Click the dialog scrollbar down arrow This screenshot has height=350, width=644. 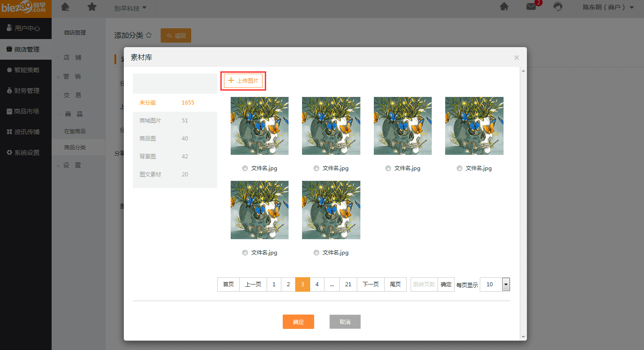[523, 337]
